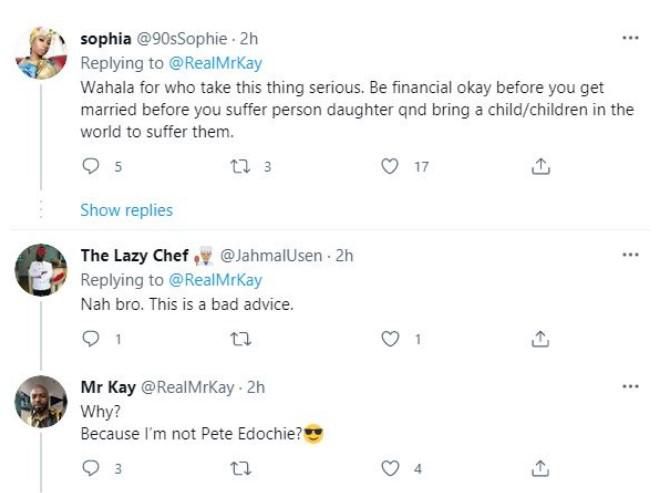Open sophia's profile picture

coord(41,52)
